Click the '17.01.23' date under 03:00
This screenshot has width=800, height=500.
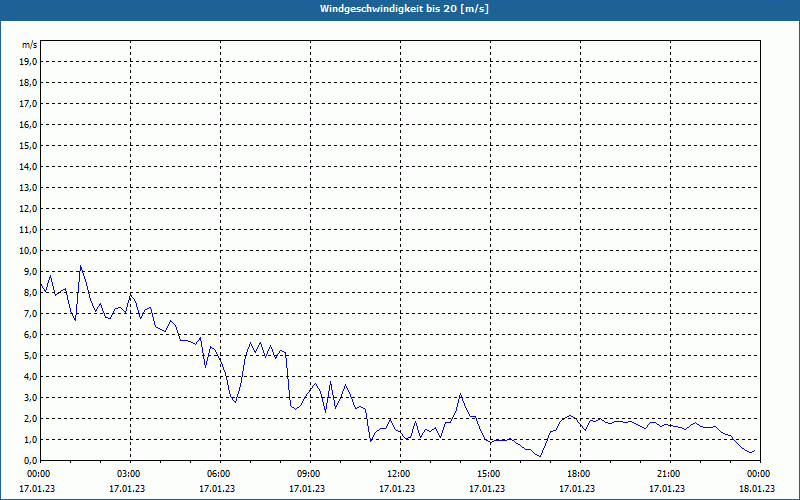point(127,488)
